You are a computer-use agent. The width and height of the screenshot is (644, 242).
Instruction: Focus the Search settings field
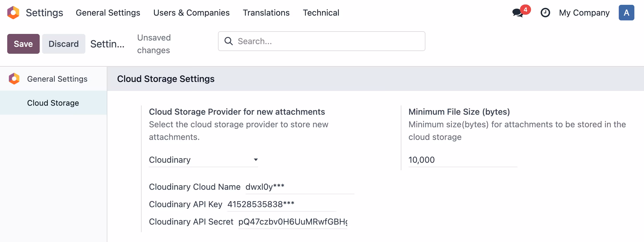(322, 41)
